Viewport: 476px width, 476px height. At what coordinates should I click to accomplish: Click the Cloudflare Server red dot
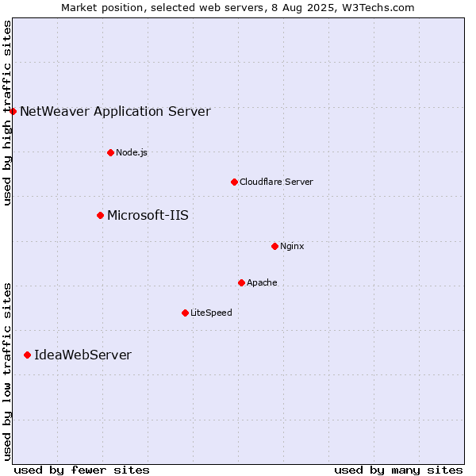coord(234,182)
